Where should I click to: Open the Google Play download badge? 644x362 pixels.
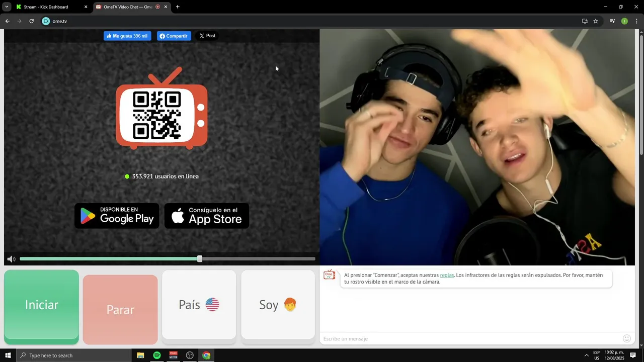[x=117, y=216]
